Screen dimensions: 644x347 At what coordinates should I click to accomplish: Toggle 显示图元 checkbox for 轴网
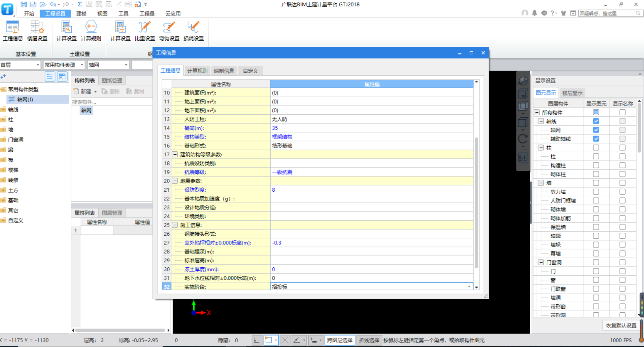click(x=596, y=130)
